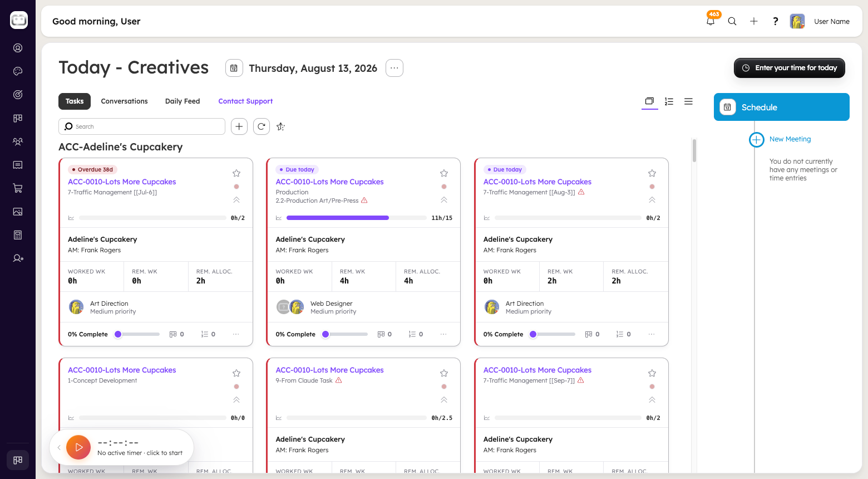
Task: Click the task list vertical scrollbar
Action: tap(694, 150)
